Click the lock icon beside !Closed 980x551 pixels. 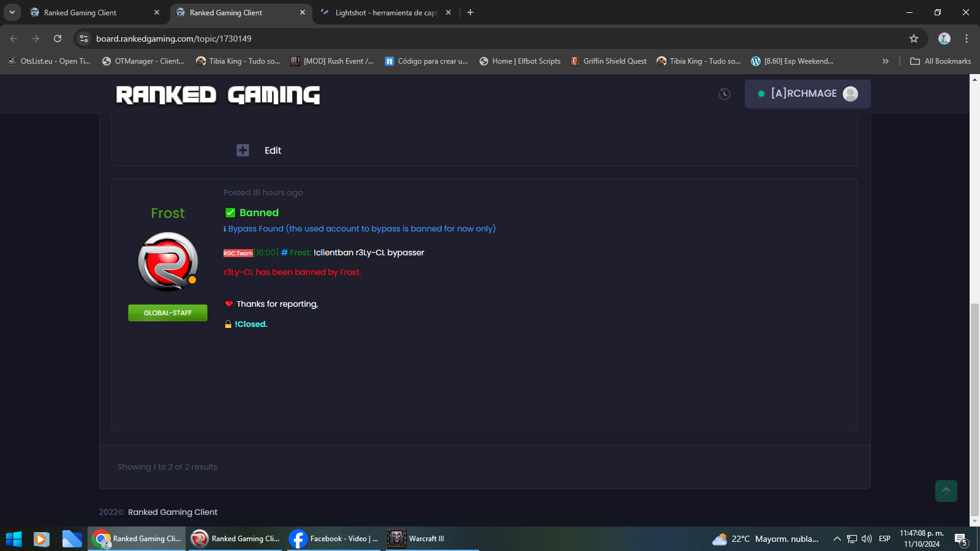click(x=228, y=324)
